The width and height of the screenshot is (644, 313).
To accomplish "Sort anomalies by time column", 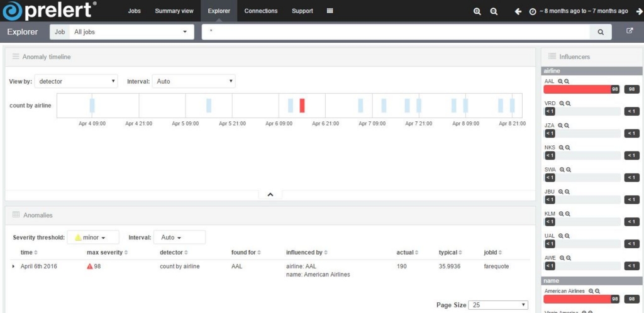I will pos(29,252).
